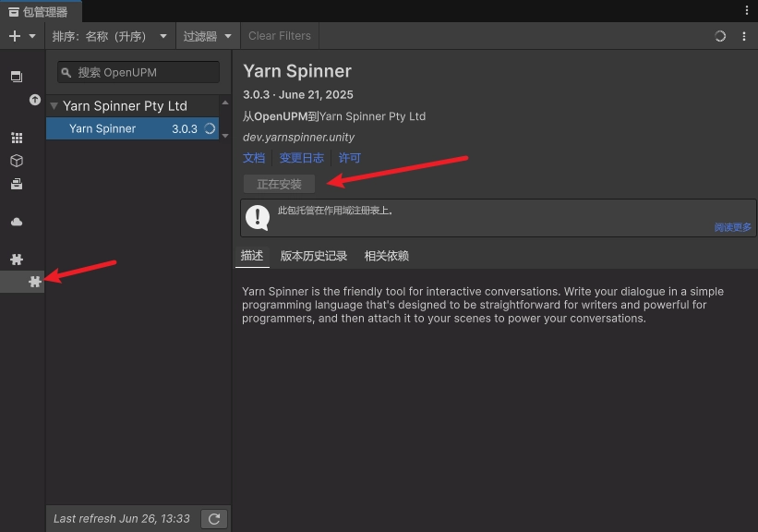Switch to the 相关依赖 dependencies tab

(386, 256)
